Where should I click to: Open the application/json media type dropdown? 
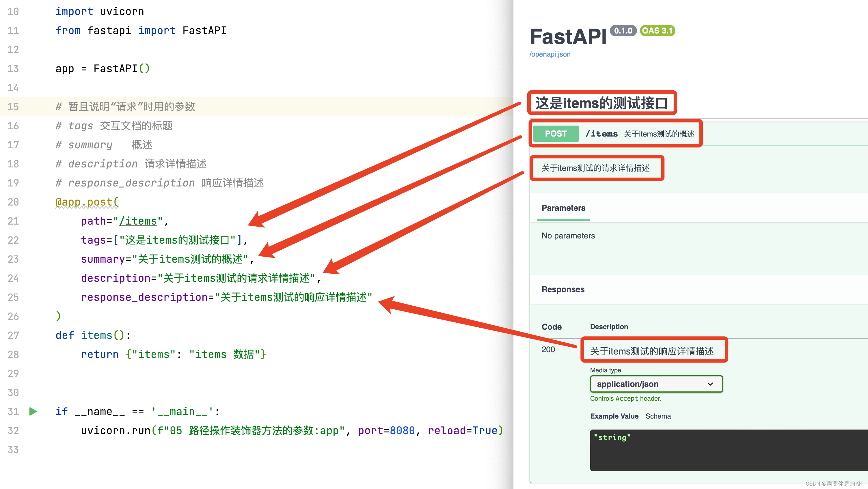click(656, 384)
